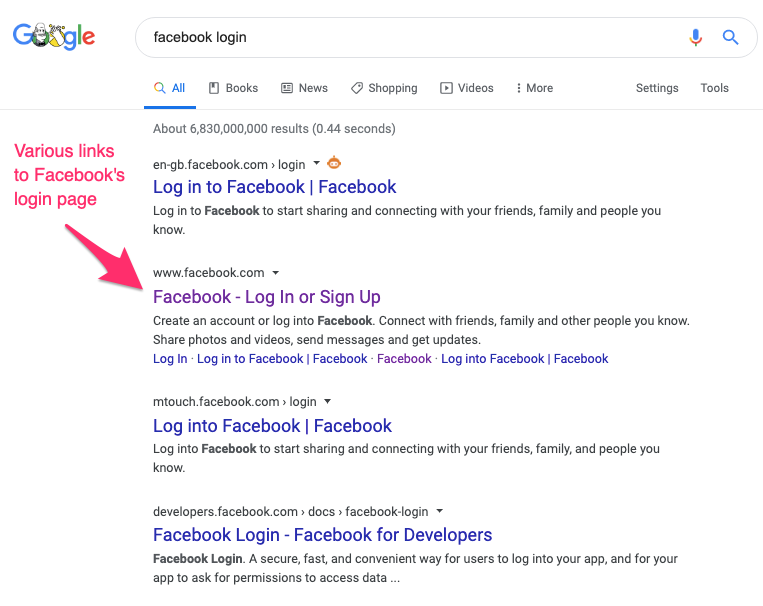Image resolution: width=763 pixels, height=606 pixels.
Task: Click the magnifying glass search button
Action: (x=730, y=37)
